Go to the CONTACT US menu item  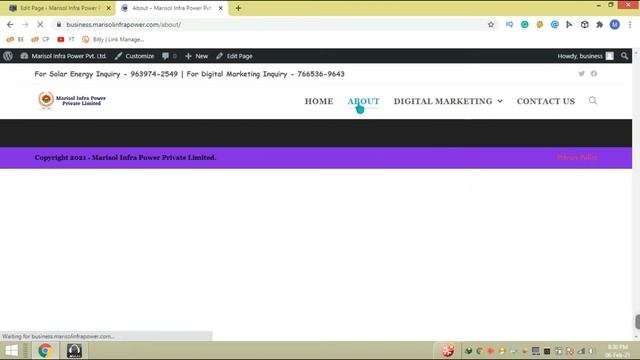pos(546,101)
